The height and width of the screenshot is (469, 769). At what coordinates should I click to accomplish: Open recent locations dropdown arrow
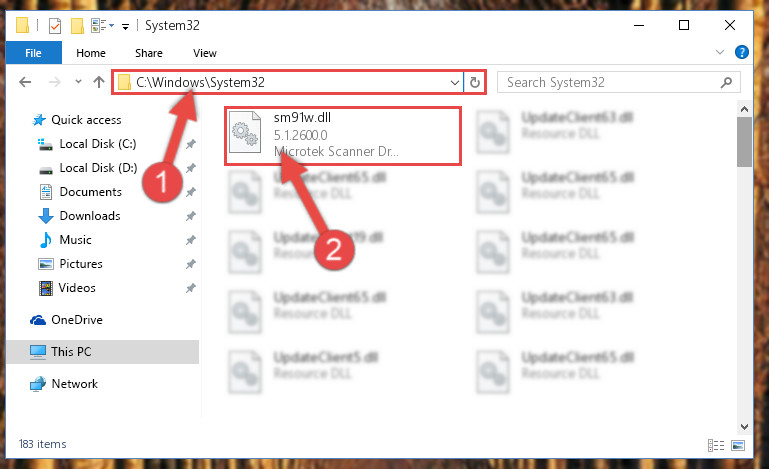click(78, 81)
